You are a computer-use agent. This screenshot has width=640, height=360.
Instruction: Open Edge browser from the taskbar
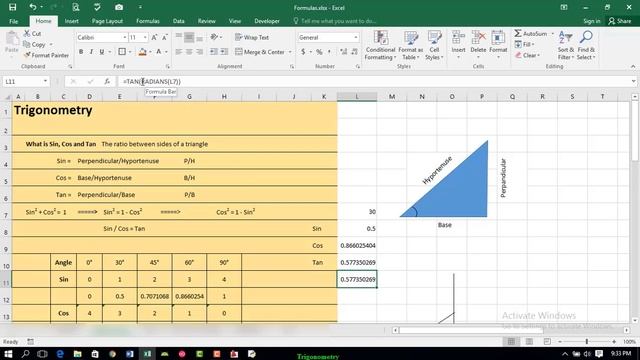(60, 353)
